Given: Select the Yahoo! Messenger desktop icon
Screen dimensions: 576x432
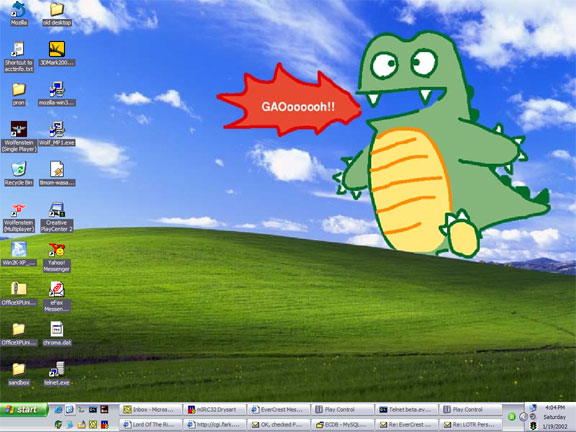Looking at the screenshot, I should (57, 258).
